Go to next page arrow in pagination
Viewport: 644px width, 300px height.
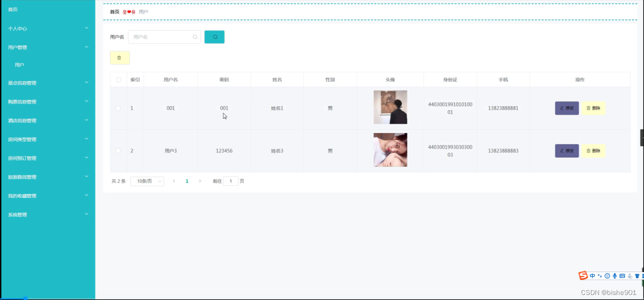pos(200,181)
